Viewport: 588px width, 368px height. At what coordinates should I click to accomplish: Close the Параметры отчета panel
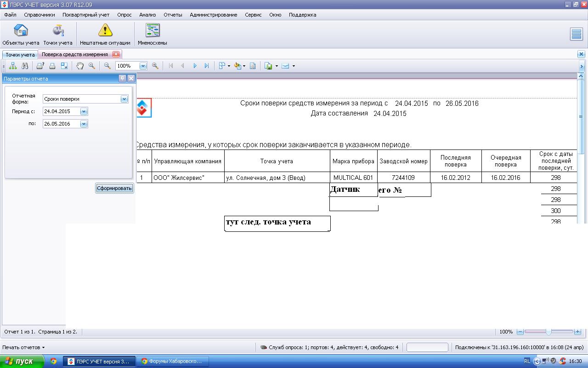coord(131,78)
